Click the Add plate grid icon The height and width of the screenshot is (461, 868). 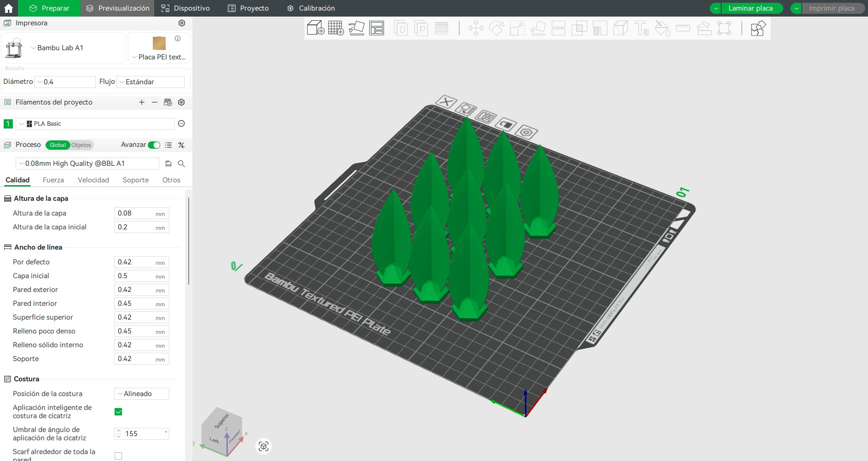point(336,28)
